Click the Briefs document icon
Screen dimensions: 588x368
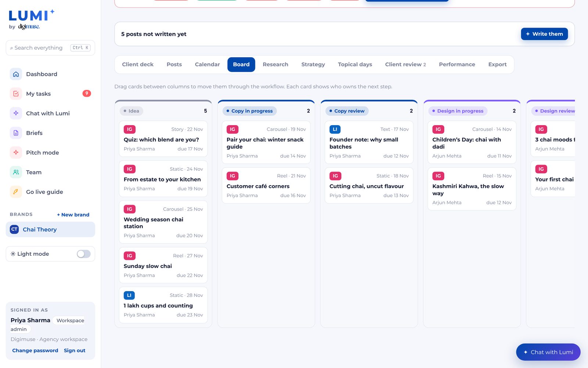pyautogui.click(x=16, y=133)
